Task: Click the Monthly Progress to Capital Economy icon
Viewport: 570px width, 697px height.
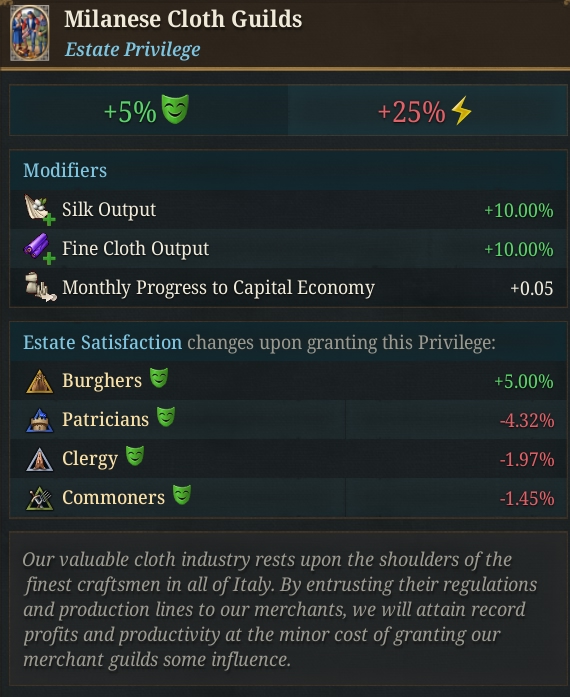Action: click(40, 287)
